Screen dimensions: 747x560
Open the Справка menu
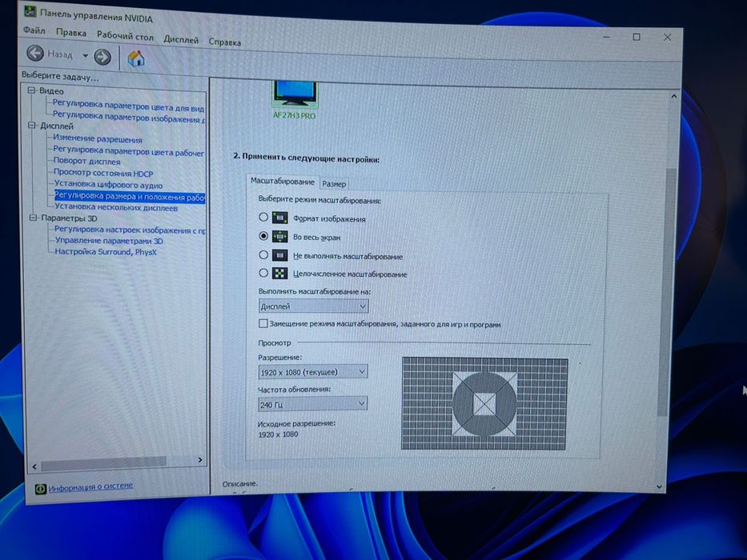click(x=225, y=42)
